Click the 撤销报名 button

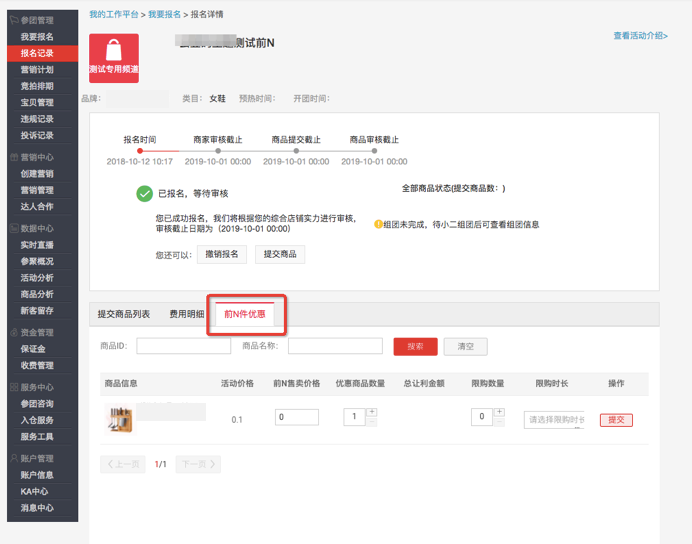coord(222,255)
